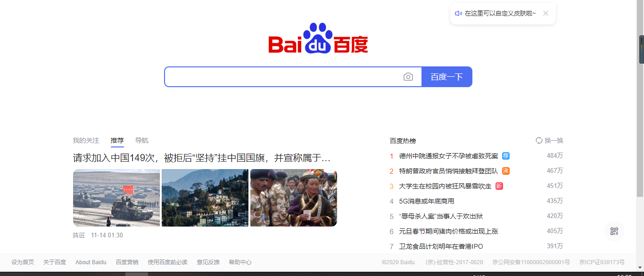Open 意见反馈 footer link
Screen dimensions: 644x276
(208, 262)
